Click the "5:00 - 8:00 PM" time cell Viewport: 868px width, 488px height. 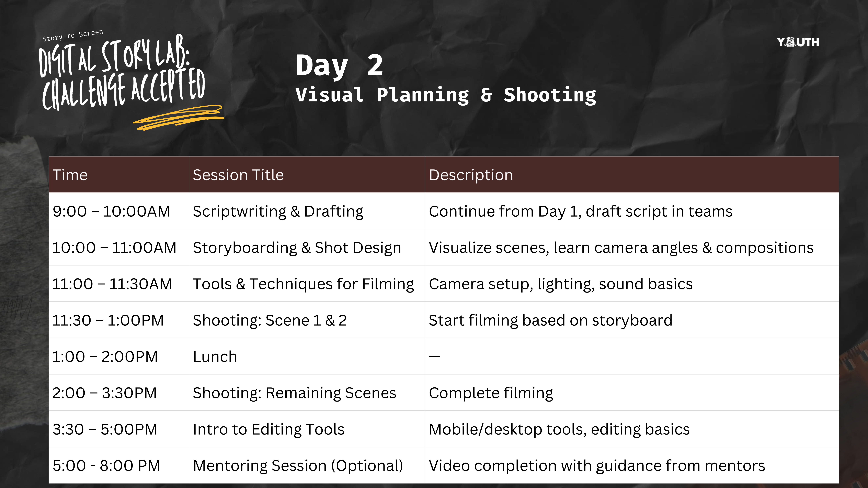pos(106,466)
